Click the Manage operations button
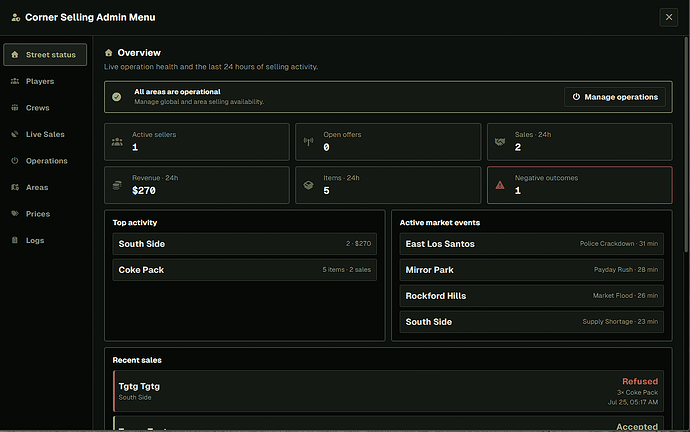The height and width of the screenshot is (432, 690). (615, 97)
